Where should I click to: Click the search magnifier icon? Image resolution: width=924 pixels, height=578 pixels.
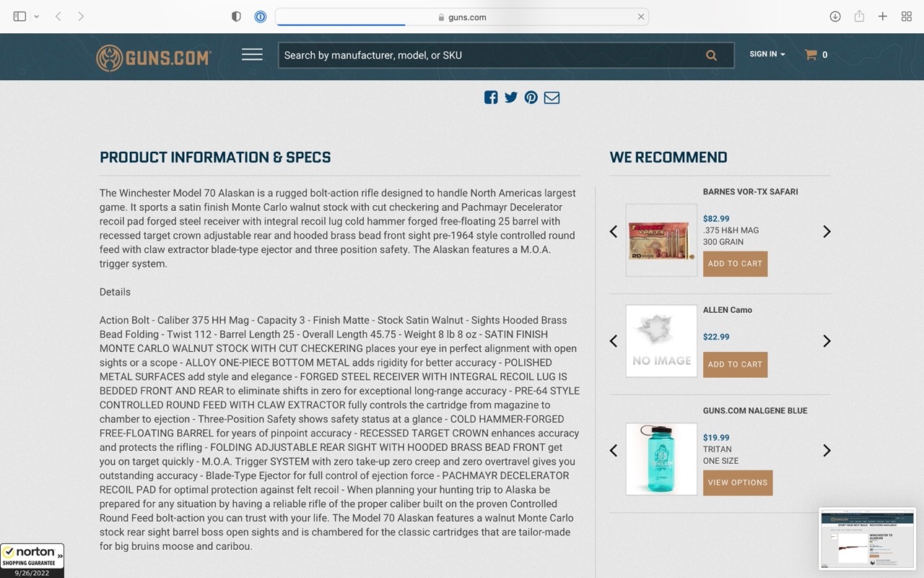coord(711,55)
